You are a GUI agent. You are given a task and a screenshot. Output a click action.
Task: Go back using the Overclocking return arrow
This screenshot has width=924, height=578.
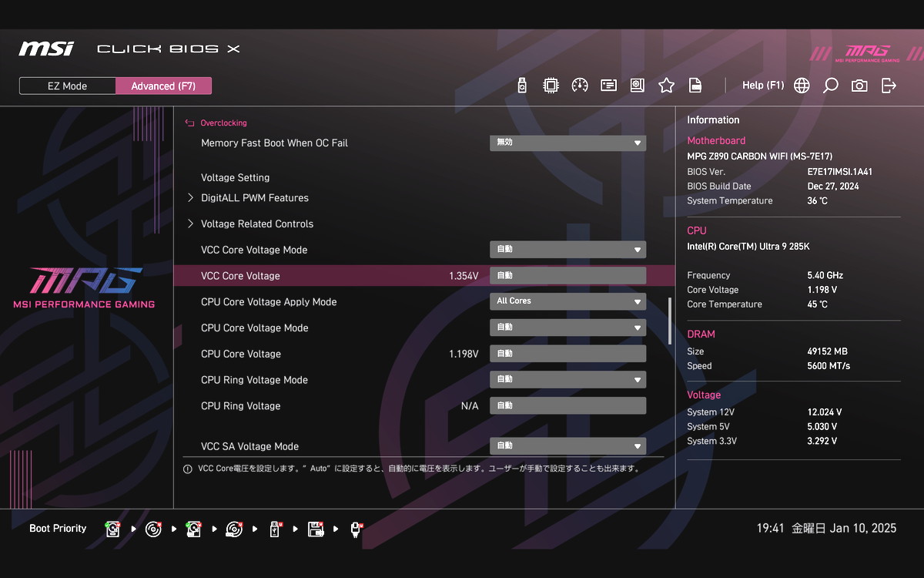point(189,123)
